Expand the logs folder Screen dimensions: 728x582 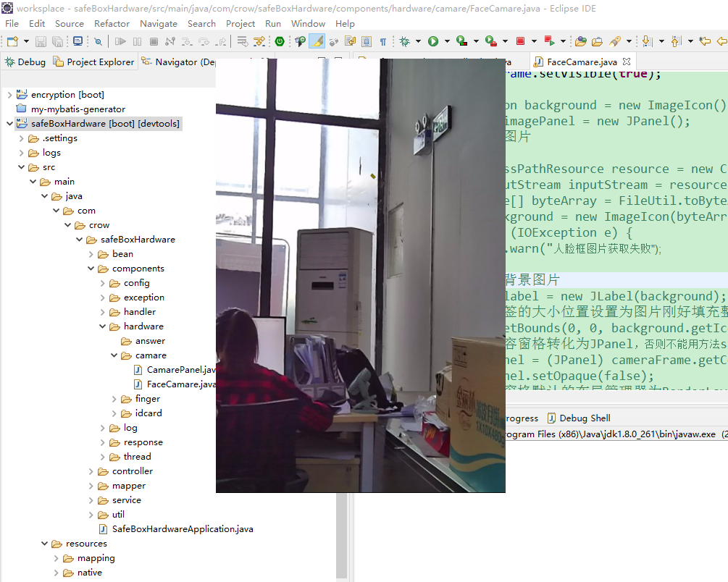(x=21, y=153)
